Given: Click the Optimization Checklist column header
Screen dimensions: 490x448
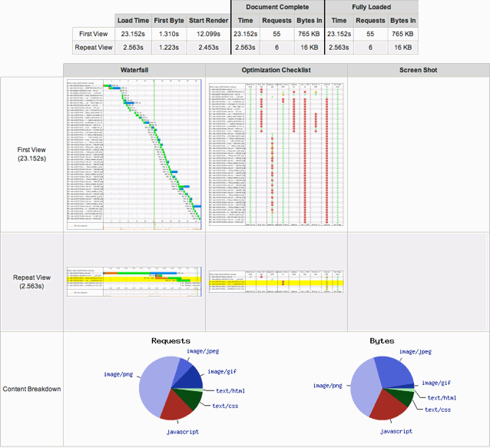Looking at the screenshot, I should (276, 70).
